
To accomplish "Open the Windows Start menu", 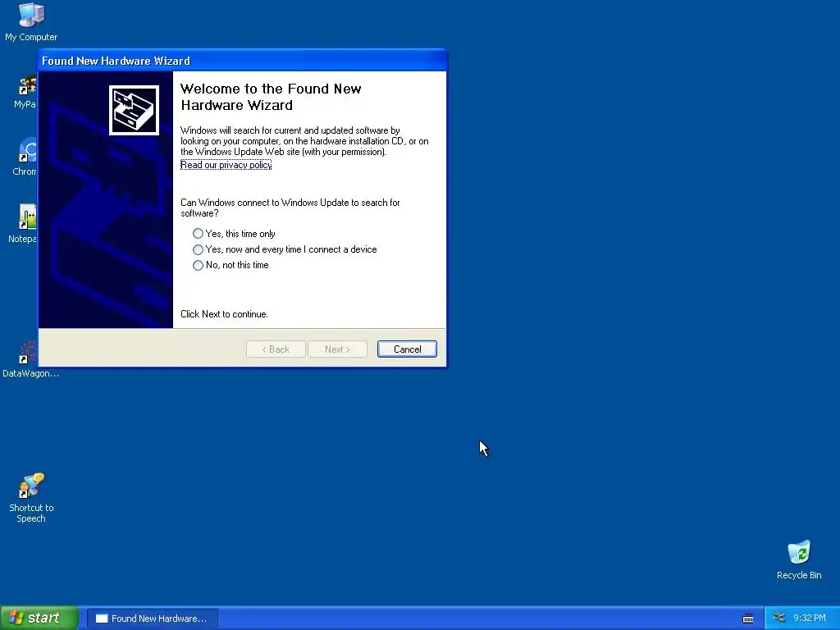I will [39, 619].
